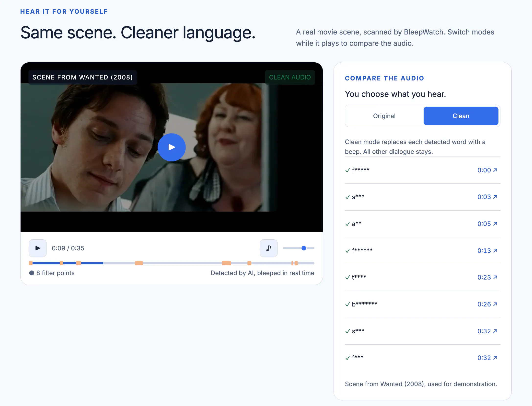Viewport: 532px width, 406px height.
Task: Jump to 0:26 timestamp for b*******
Action: tap(487, 304)
